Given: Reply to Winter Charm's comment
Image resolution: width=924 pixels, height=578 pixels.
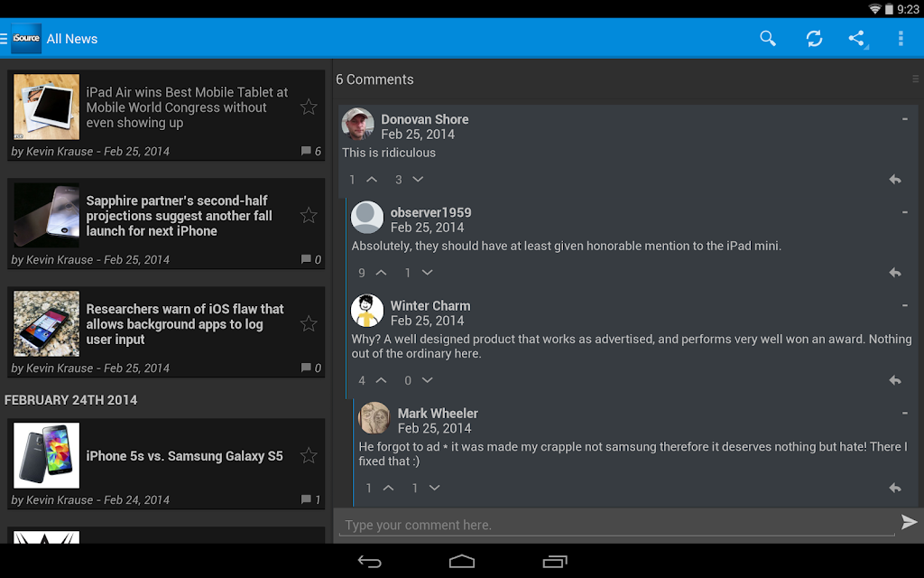Looking at the screenshot, I should pyautogui.click(x=895, y=380).
